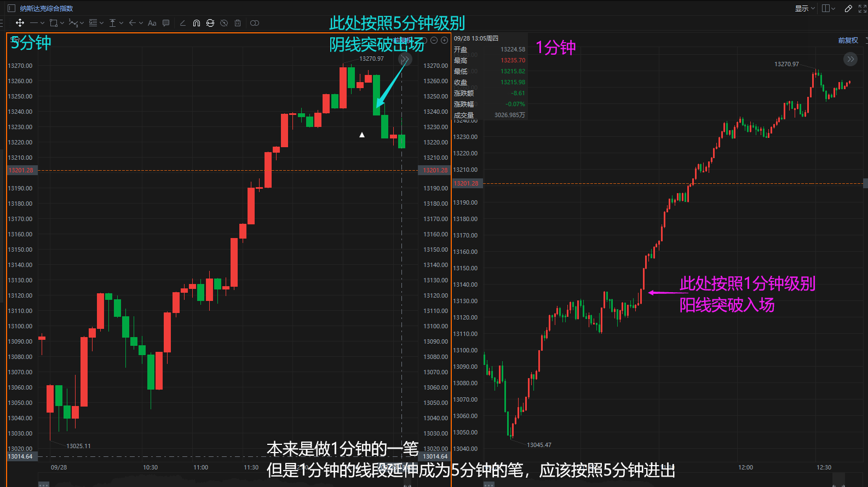Select the Fibonacci level lines tool
The width and height of the screenshot is (868, 487).
click(93, 23)
